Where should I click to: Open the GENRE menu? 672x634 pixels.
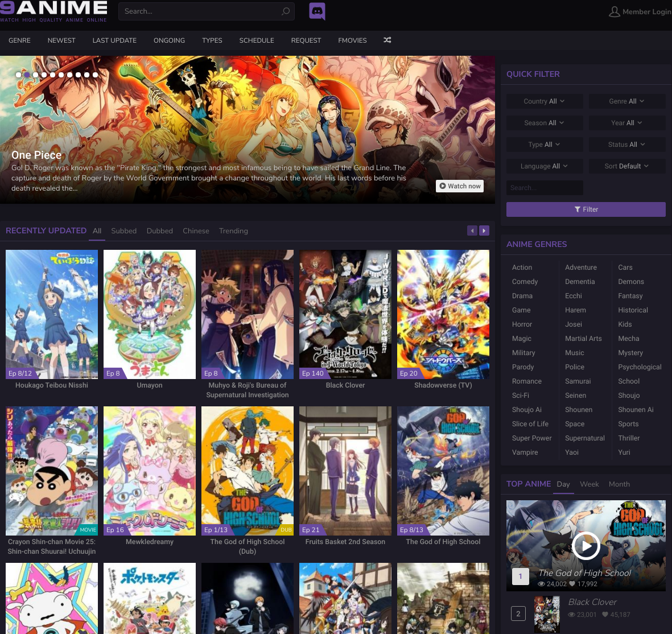click(20, 40)
